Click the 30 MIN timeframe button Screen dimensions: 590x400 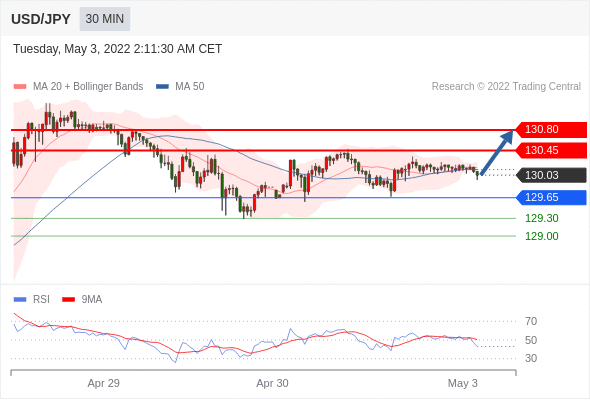(105, 19)
